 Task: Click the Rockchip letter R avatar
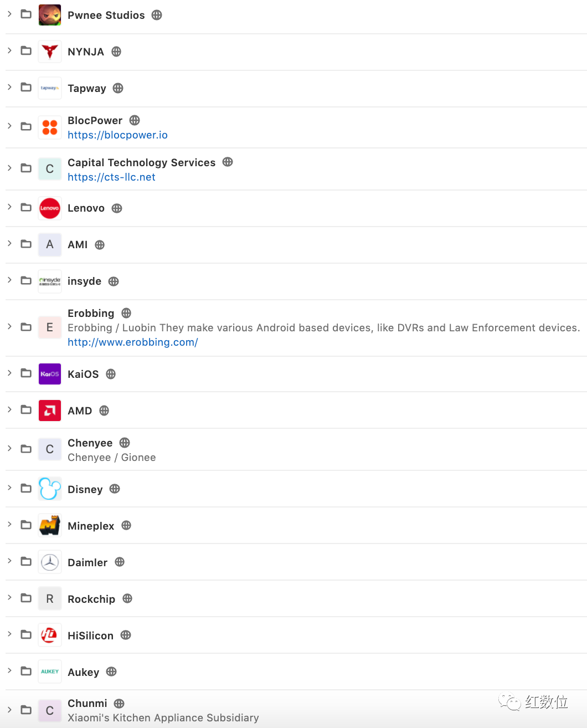tap(50, 599)
